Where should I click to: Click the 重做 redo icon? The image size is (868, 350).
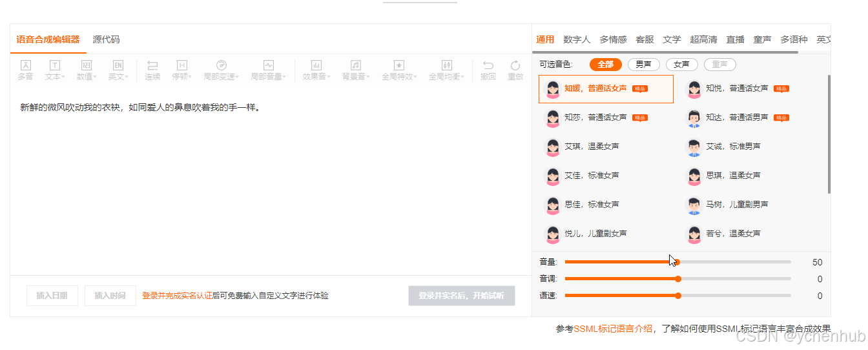(515, 70)
